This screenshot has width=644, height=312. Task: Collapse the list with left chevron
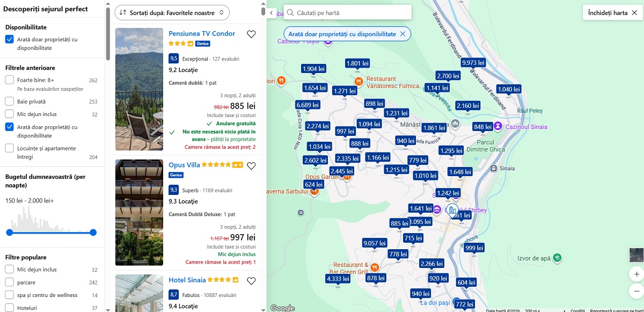pos(271,12)
